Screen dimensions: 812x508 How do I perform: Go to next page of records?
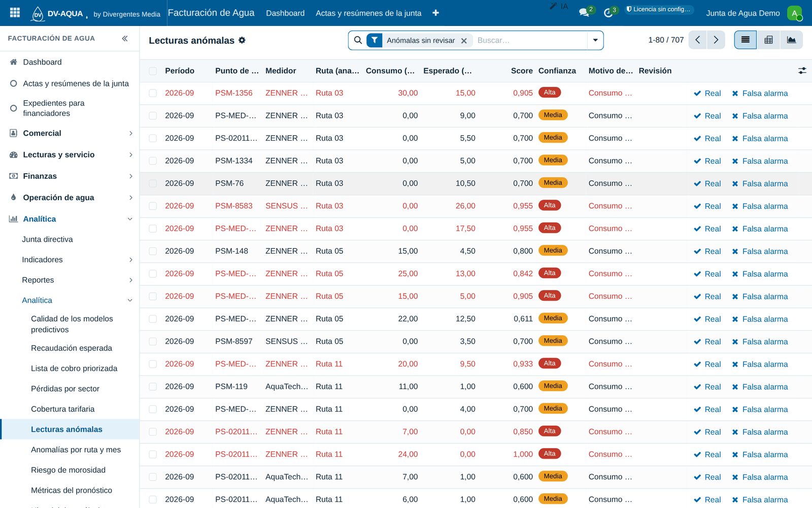(x=716, y=40)
